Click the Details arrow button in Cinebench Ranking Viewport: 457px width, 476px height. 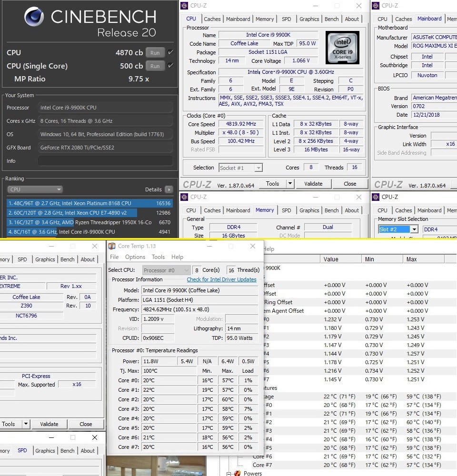[x=169, y=189]
